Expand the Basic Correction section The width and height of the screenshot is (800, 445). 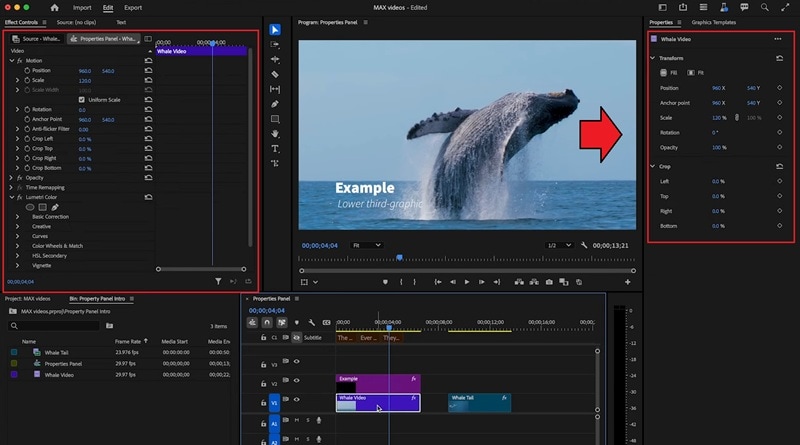tap(17, 216)
